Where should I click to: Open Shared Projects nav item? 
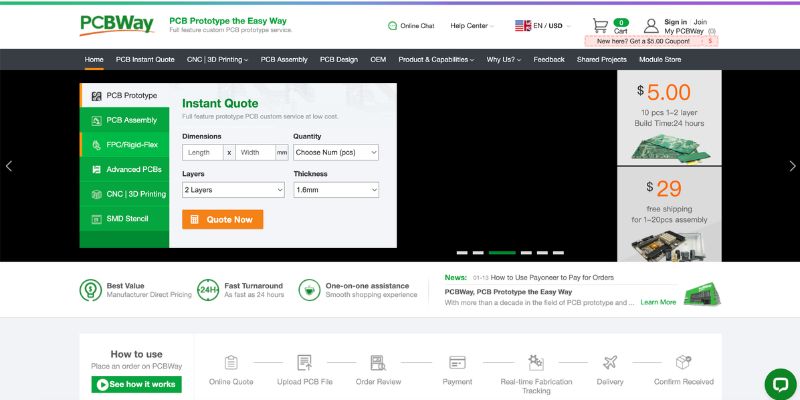tap(602, 60)
